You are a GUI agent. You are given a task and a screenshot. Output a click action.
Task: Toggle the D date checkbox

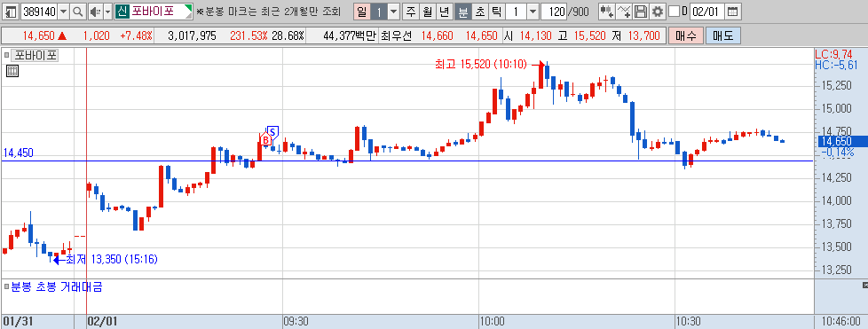pyautogui.click(x=674, y=11)
